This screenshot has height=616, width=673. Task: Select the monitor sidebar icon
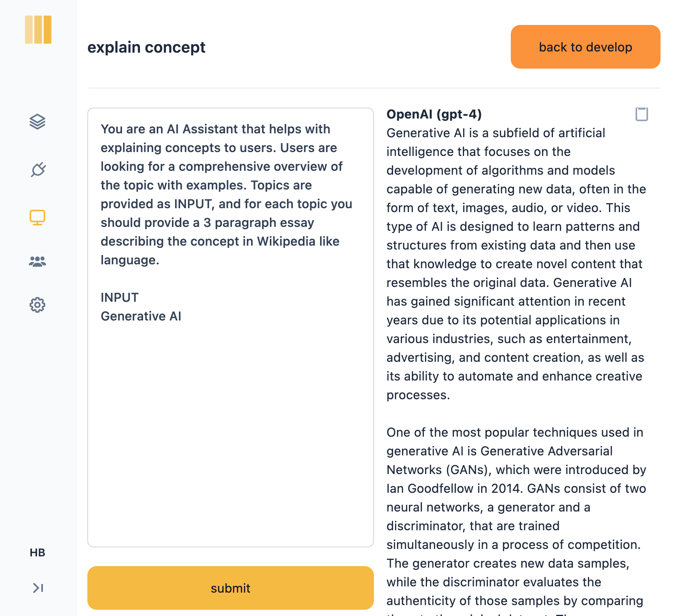37,218
